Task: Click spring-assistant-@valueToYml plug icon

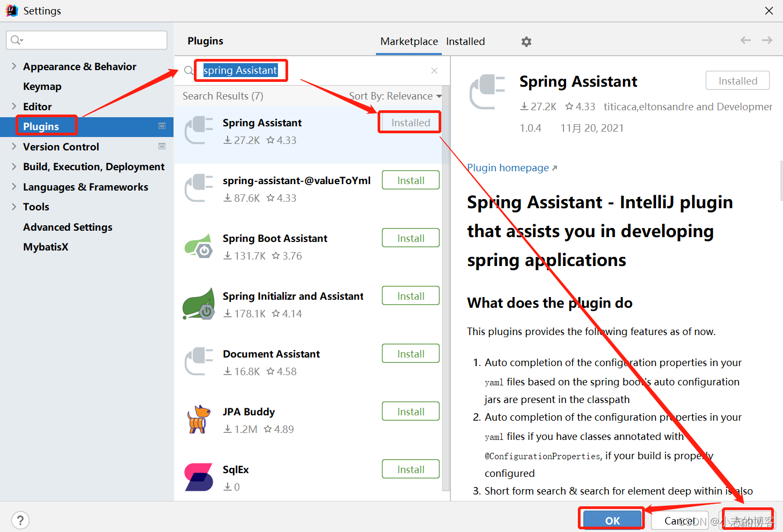Action: tap(199, 188)
